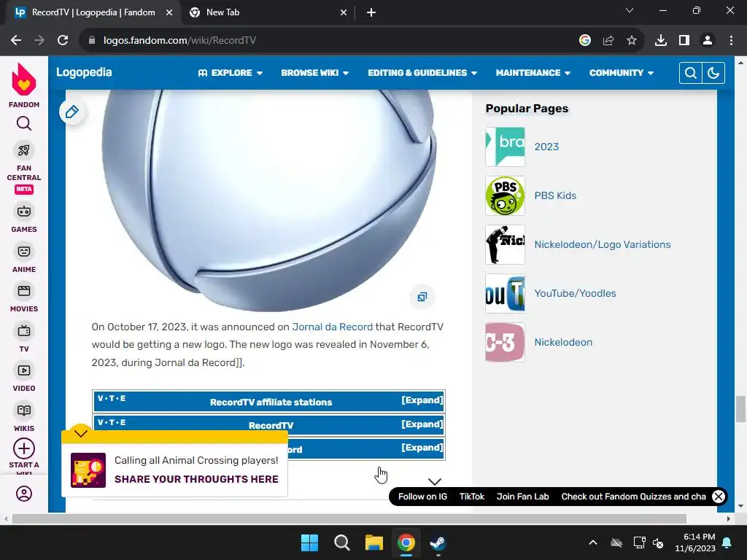Select the TV sidebar icon
747x560 pixels.
click(x=24, y=331)
